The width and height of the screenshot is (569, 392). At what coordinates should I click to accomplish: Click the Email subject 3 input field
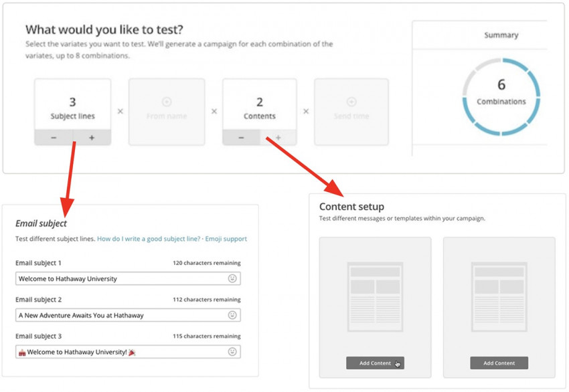[128, 352]
